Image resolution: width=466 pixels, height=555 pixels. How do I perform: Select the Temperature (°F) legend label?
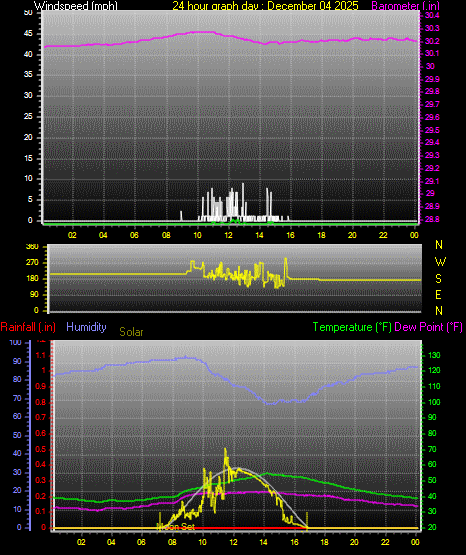(x=352, y=327)
